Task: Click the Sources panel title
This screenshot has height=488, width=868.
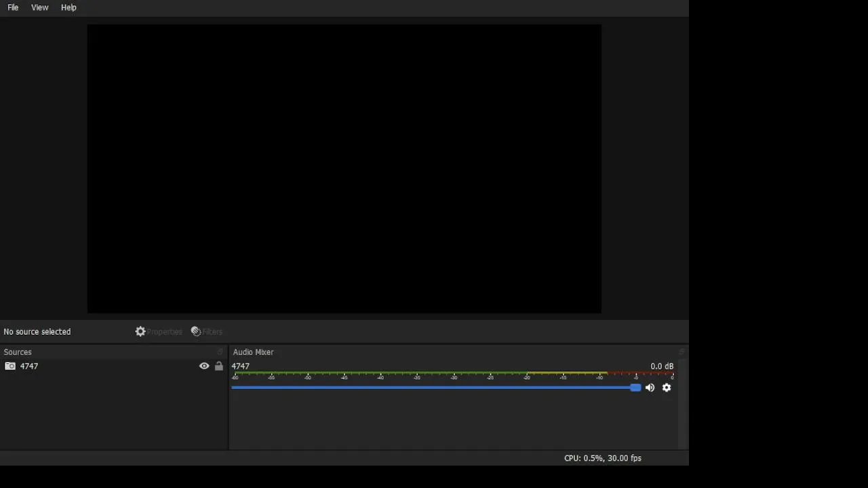Action: 18,352
